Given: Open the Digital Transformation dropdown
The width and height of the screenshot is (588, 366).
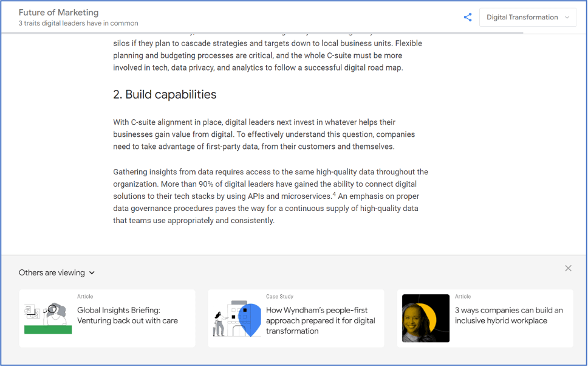Looking at the screenshot, I should 527,18.
